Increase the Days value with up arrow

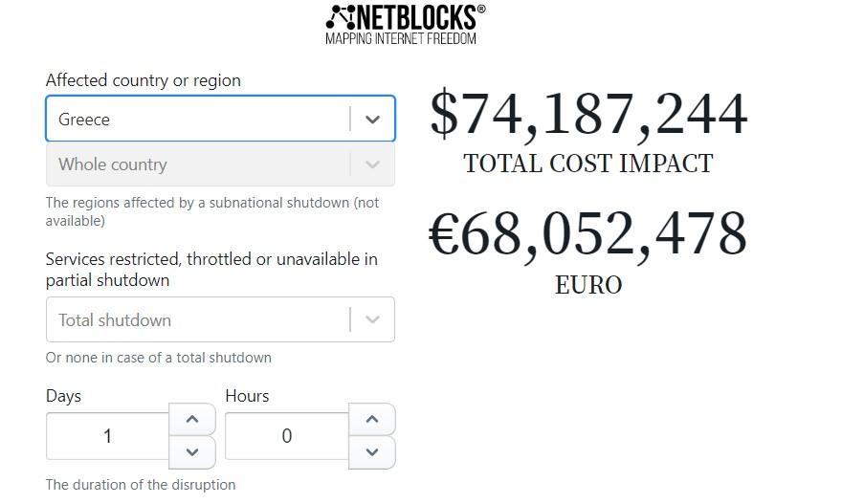point(191,419)
